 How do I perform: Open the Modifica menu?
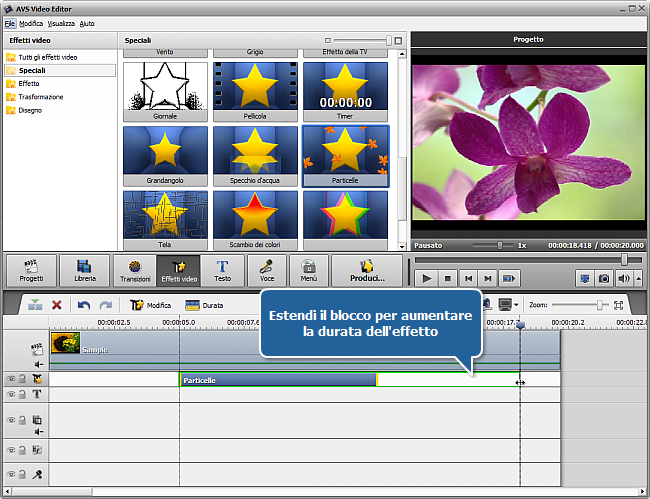tap(31, 22)
